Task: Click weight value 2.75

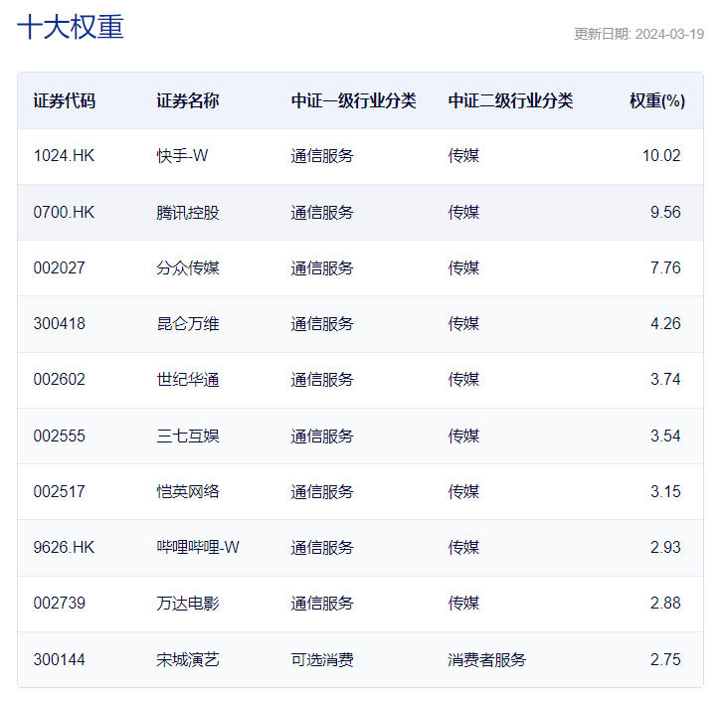Action: [665, 660]
